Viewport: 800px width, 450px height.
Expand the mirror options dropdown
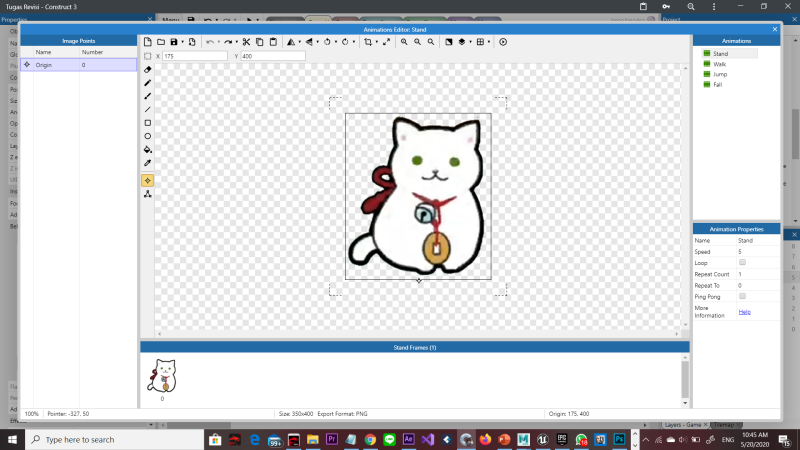point(299,42)
